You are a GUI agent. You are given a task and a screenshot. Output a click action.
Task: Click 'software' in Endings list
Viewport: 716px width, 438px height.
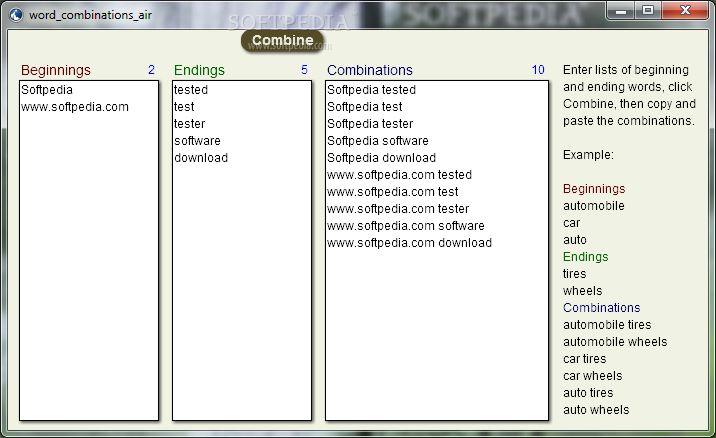197,141
